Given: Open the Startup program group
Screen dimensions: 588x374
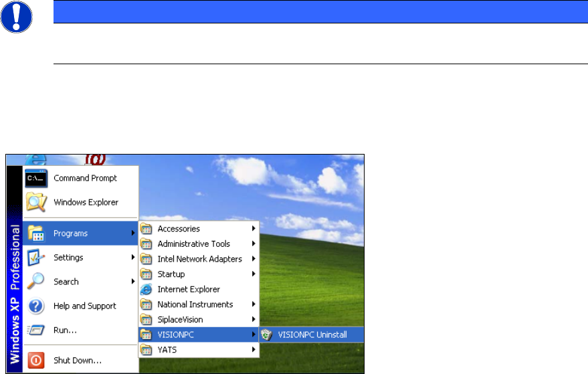Looking at the screenshot, I should click(x=199, y=274).
